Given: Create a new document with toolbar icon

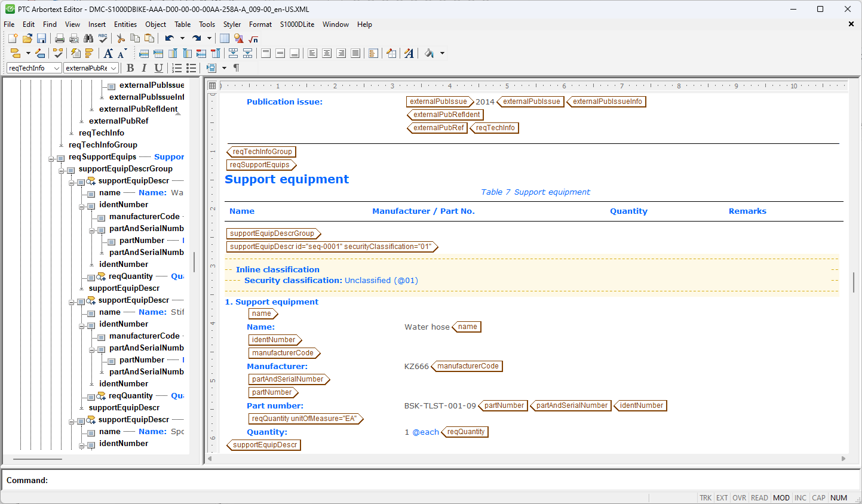Looking at the screenshot, I should (x=13, y=38).
